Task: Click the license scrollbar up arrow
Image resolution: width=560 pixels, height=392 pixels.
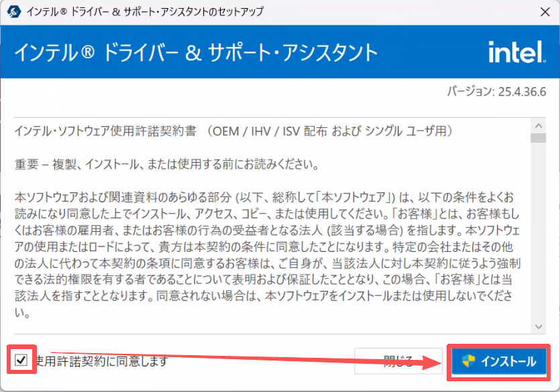Action: (x=539, y=126)
